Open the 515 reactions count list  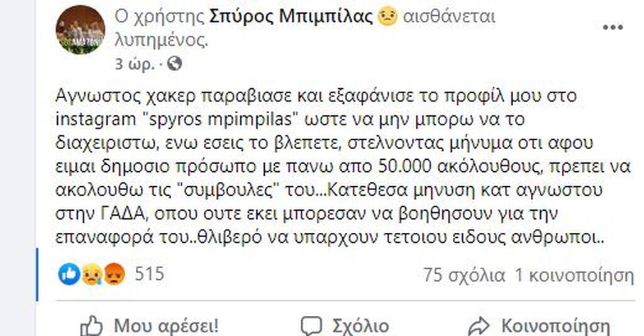(x=150, y=274)
